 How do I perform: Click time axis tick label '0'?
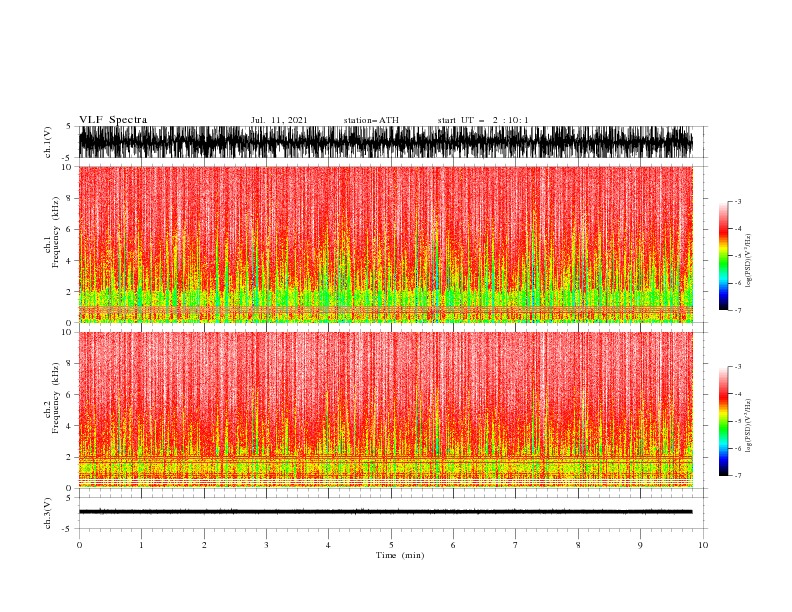(79, 545)
